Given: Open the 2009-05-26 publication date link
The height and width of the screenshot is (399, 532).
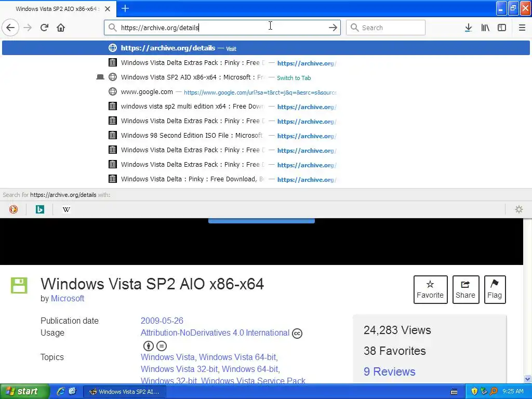Looking at the screenshot, I should click(162, 321).
